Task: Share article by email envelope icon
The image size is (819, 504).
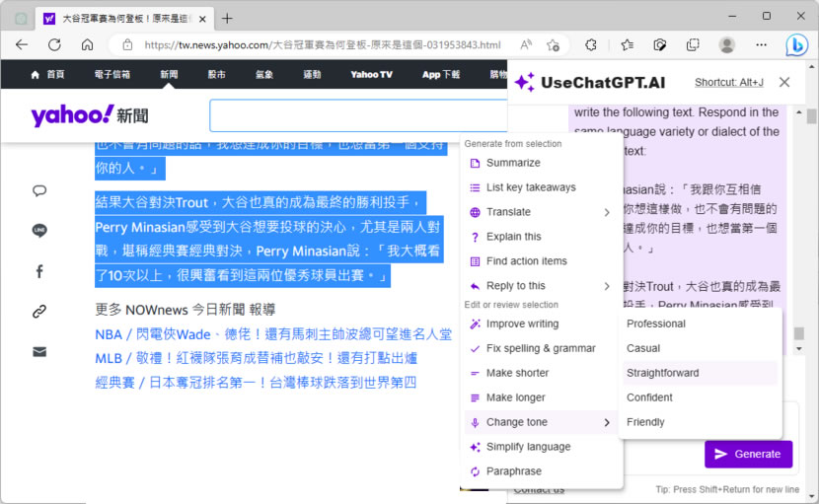Action: coord(39,352)
